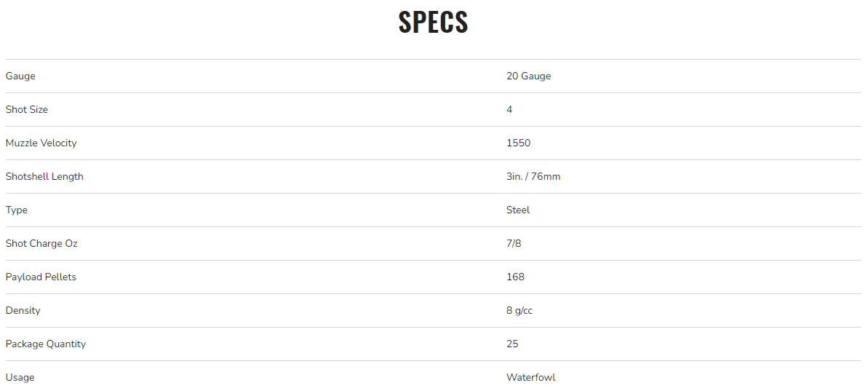
Task: Click the Shot Charge Oz label
Action: click(41, 244)
